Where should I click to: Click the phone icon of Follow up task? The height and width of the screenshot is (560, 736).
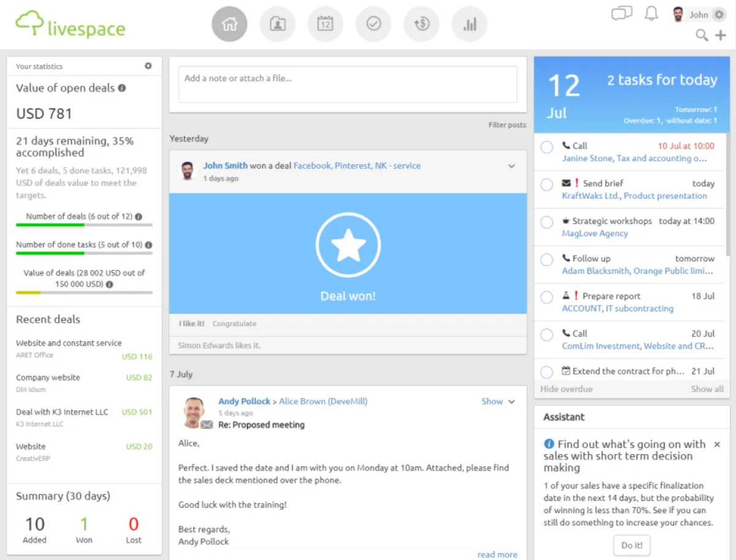[x=565, y=258]
